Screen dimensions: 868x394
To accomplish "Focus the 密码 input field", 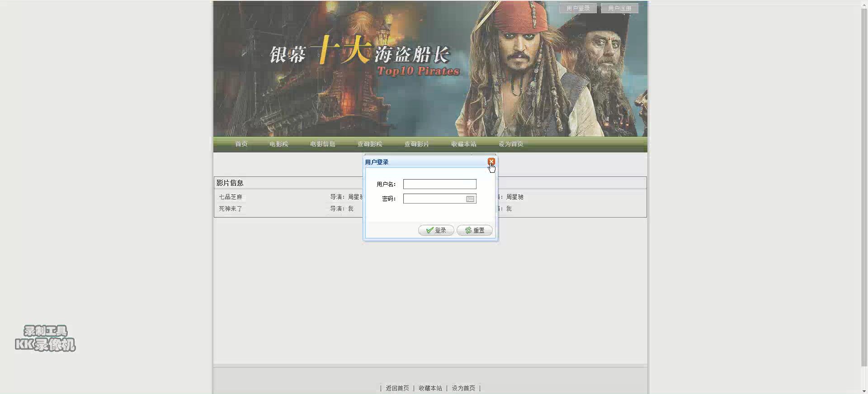I will (x=439, y=199).
